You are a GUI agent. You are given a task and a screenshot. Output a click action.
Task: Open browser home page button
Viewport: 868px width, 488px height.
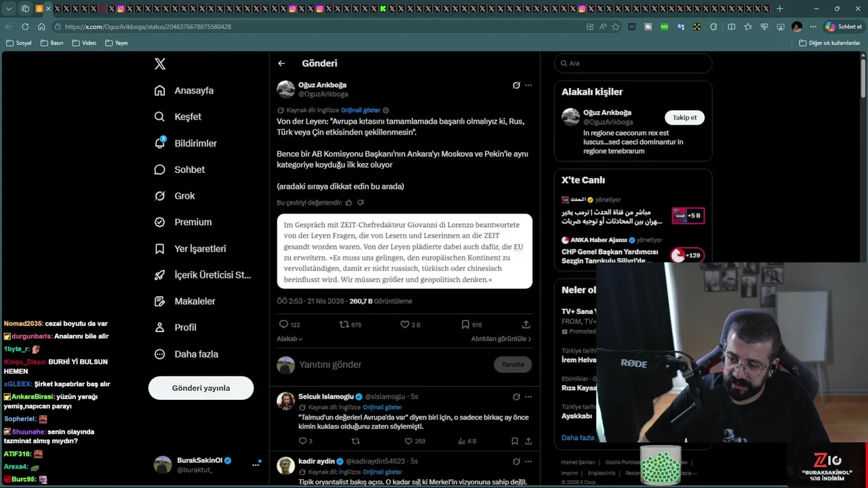(x=41, y=26)
